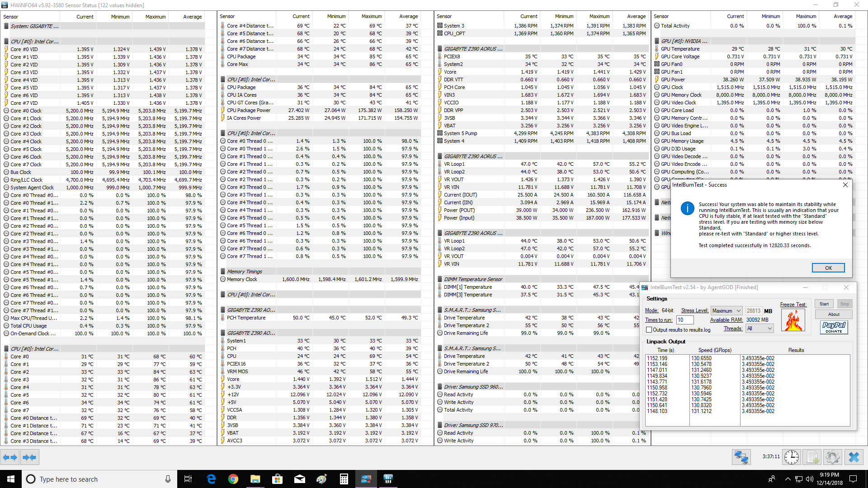Select DIMM[1] Temperature sensor row
The width and height of the screenshot is (868, 488).
538,287
